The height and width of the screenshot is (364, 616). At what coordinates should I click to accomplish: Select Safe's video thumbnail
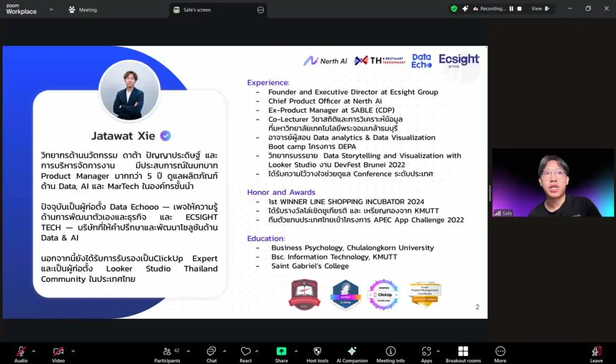(x=553, y=182)
